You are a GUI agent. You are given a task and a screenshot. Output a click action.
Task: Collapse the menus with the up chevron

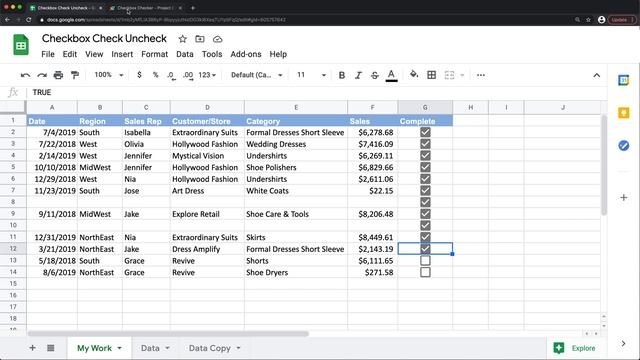click(597, 75)
